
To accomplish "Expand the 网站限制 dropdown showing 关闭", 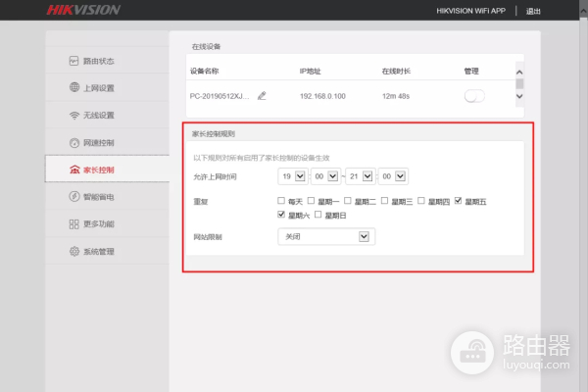I will click(327, 236).
